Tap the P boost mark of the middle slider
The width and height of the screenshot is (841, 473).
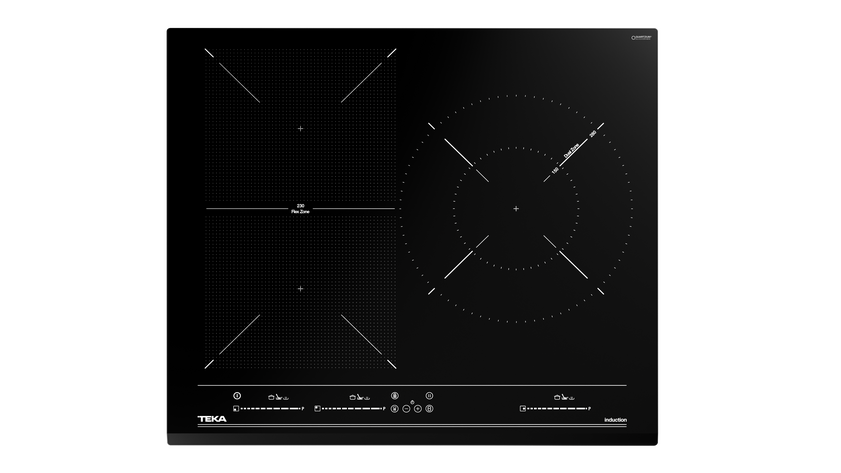point(384,409)
